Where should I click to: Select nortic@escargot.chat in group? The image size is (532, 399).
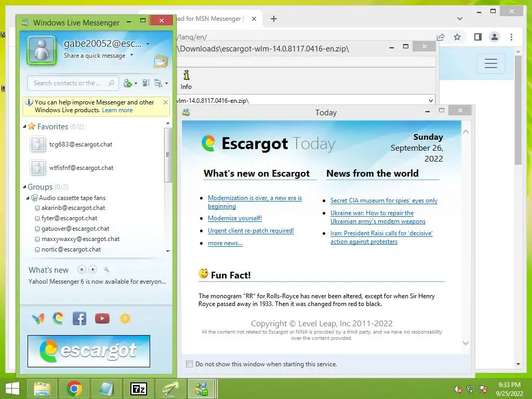71,249
